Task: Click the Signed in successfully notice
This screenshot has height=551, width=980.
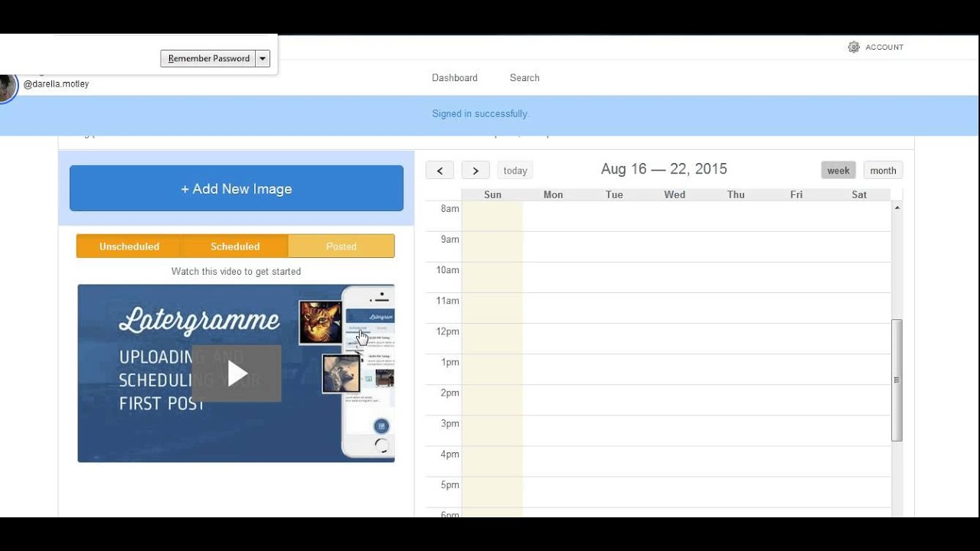Action: coord(480,114)
